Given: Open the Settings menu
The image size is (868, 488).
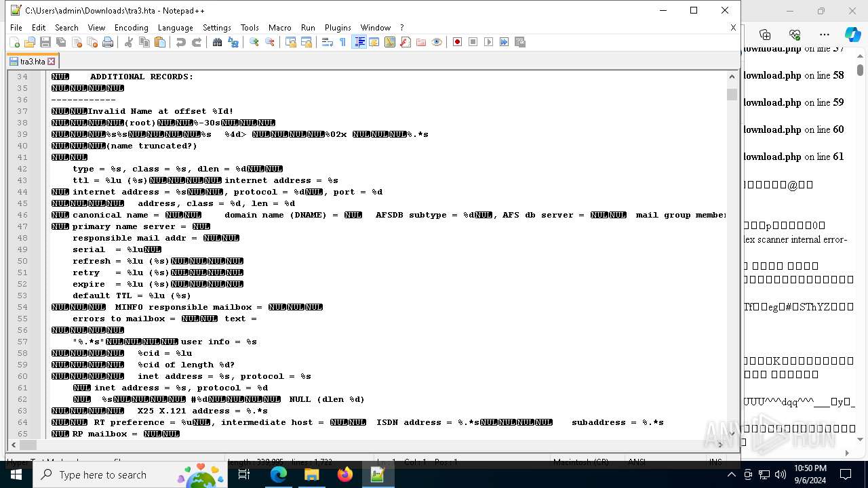Looking at the screenshot, I should click(x=217, y=28).
